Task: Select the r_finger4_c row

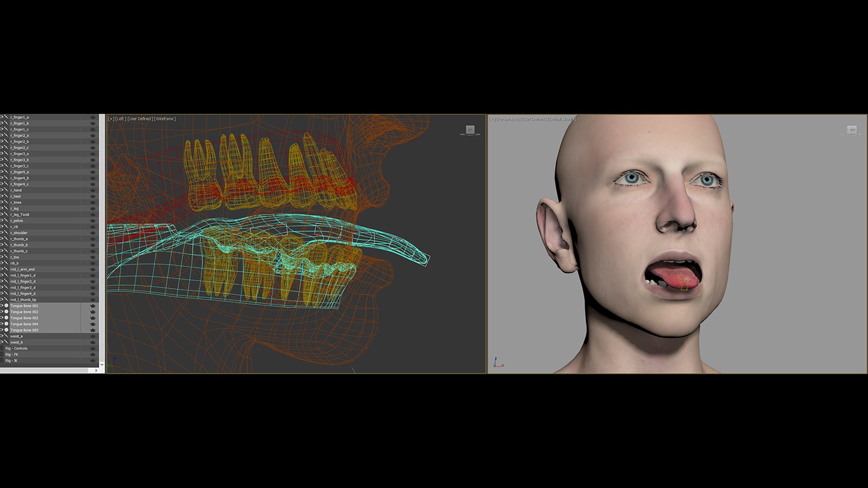Action: click(x=49, y=184)
